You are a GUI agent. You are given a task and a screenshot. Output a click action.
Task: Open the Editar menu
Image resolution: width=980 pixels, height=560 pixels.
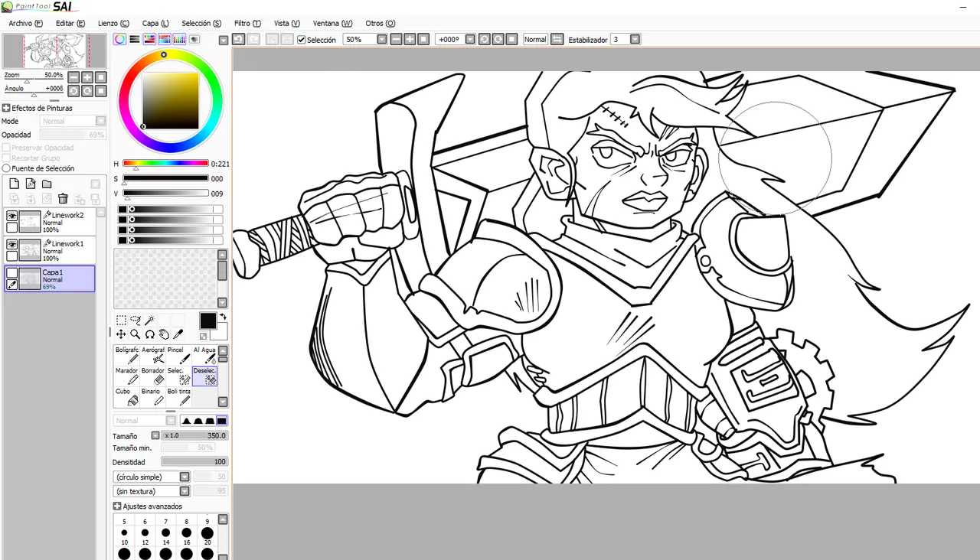[x=70, y=23]
